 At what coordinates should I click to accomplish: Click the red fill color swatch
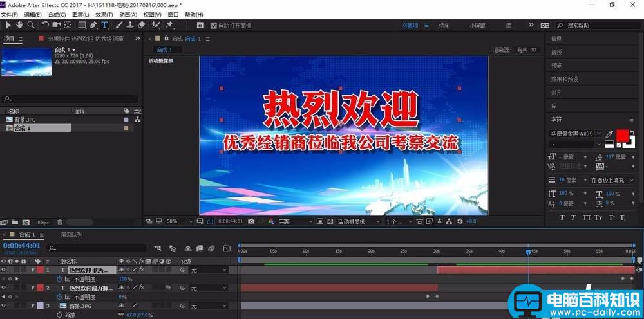pos(622,135)
